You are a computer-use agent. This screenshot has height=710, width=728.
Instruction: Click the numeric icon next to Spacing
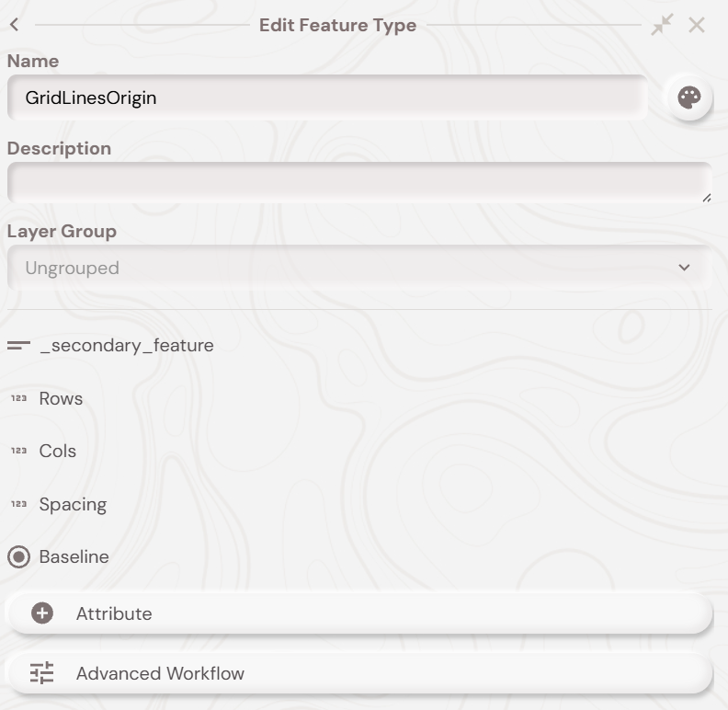(18, 505)
